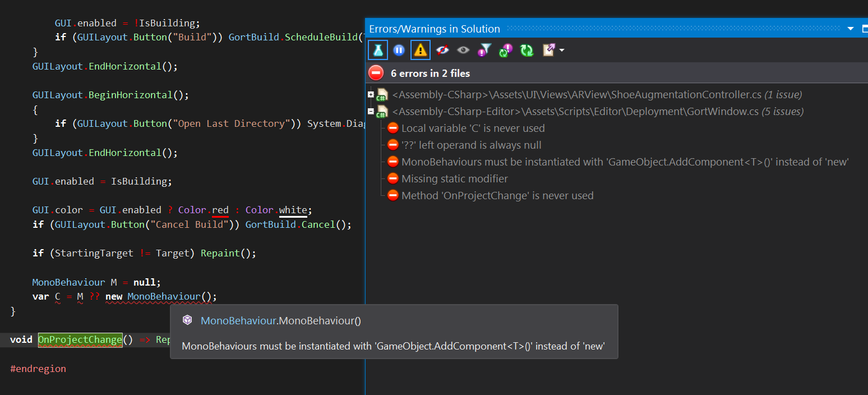Click the export results icon

click(x=548, y=49)
